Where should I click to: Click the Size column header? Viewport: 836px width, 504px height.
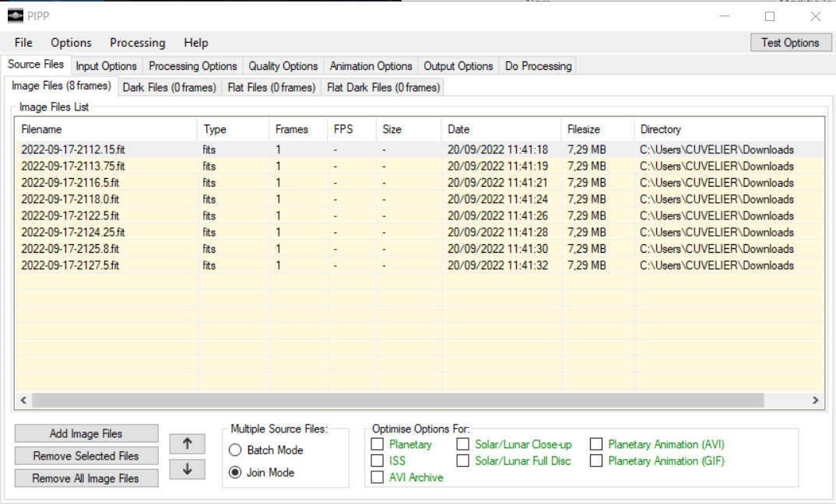click(x=409, y=129)
